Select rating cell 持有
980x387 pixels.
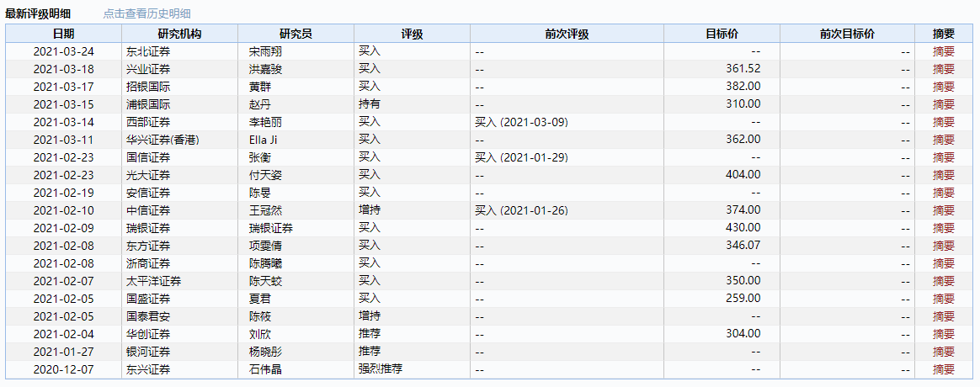370,103
